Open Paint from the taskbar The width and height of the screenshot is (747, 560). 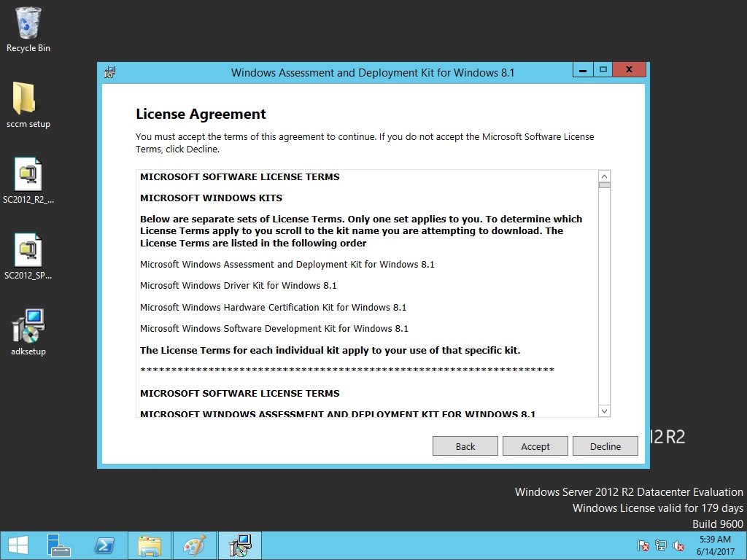click(194, 545)
